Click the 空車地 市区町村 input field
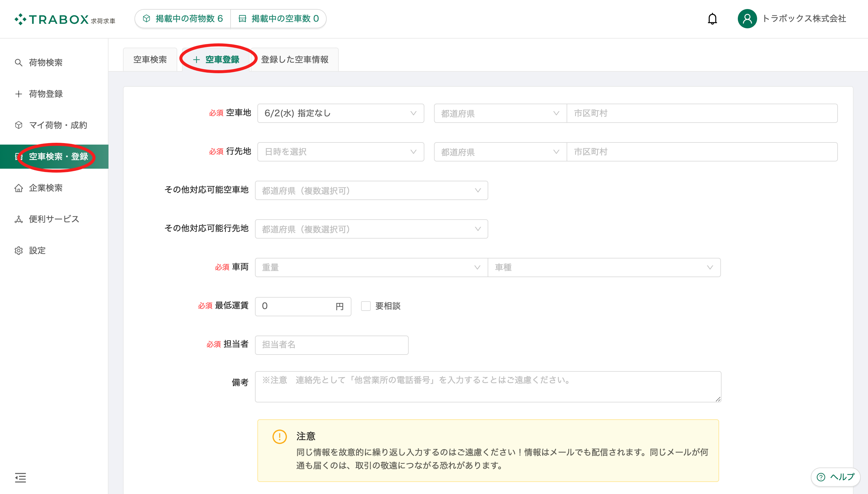 pyautogui.click(x=702, y=113)
